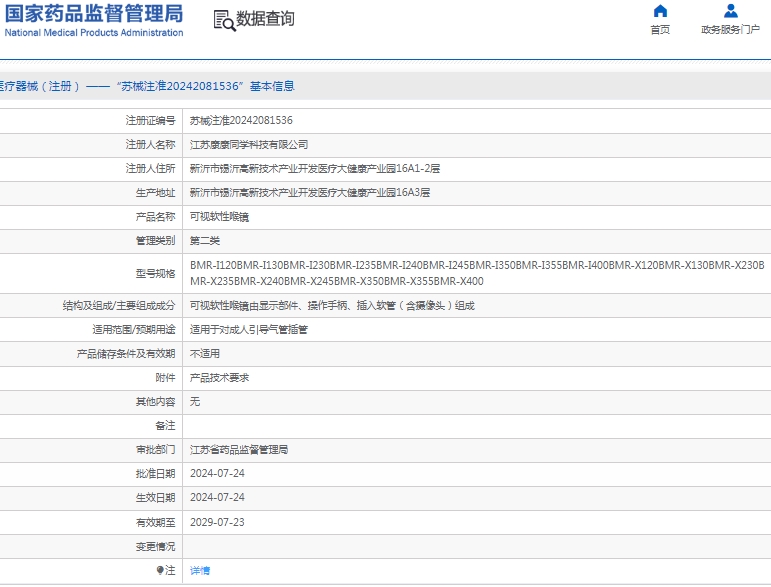Open the 政务服务门户 user icon
Screen dimensions: 771x587
731,11
